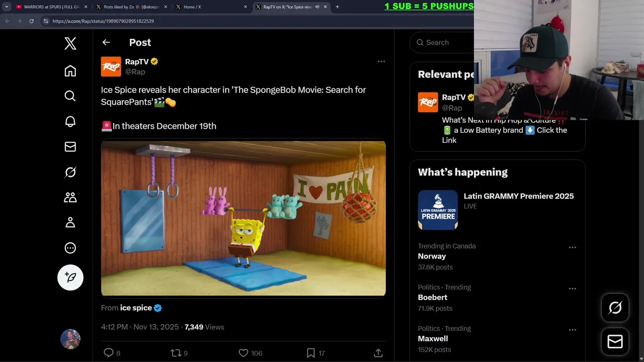
Task: Open floating Grok button bottom right
Action: click(615, 308)
